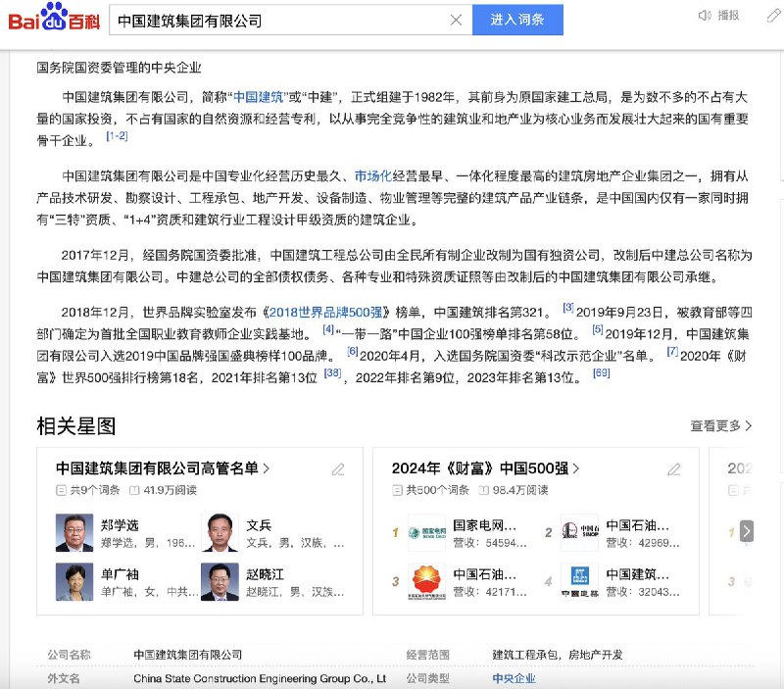Click the next arrow on the star map carousel
The height and width of the screenshot is (689, 784).
(747, 531)
